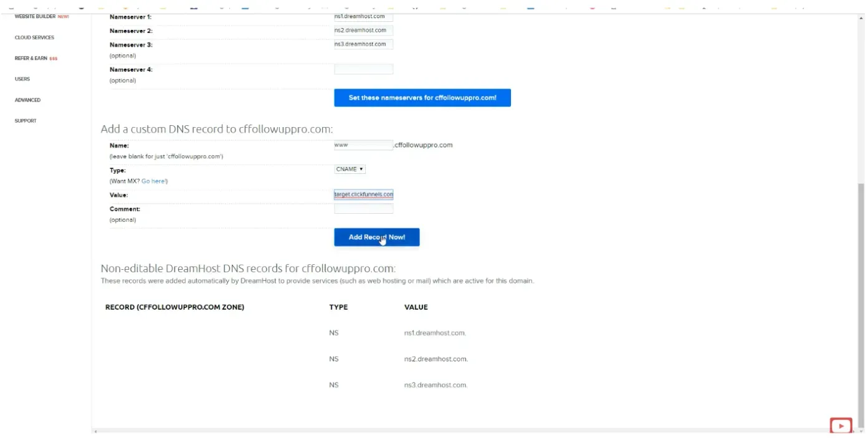The image size is (868, 438).
Task: Click the optional Comment field
Action: (363, 209)
